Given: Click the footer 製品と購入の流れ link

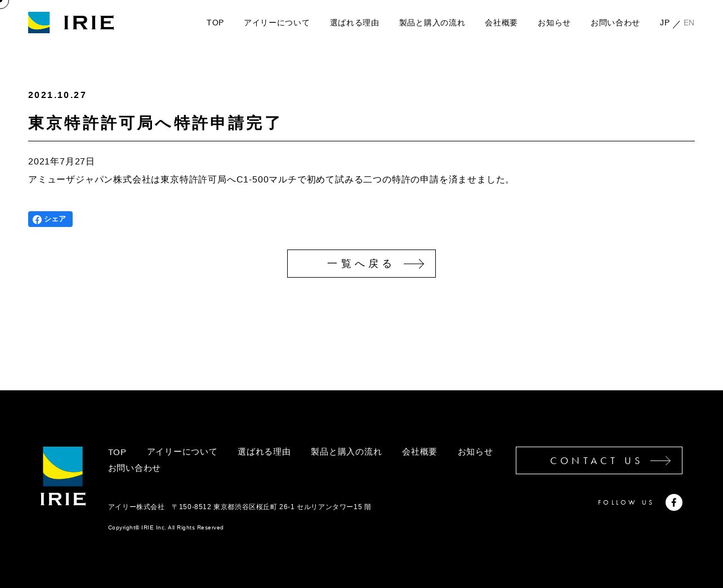Looking at the screenshot, I should coord(346,452).
